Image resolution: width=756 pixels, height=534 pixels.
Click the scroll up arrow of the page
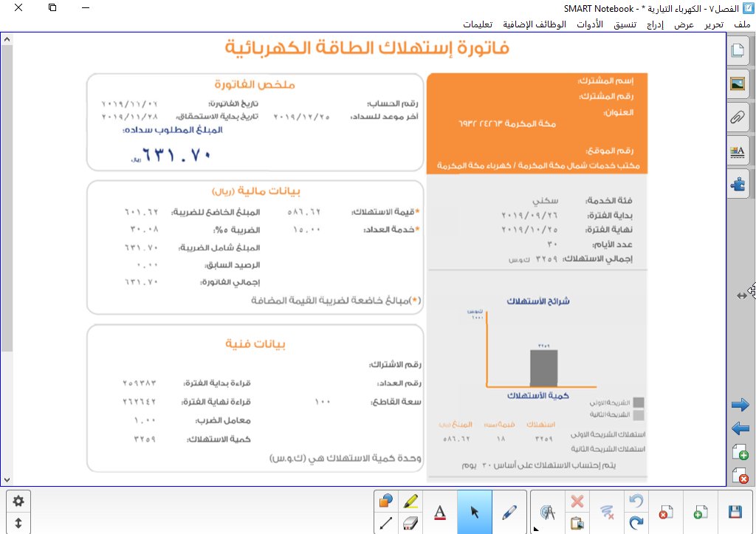[7, 40]
